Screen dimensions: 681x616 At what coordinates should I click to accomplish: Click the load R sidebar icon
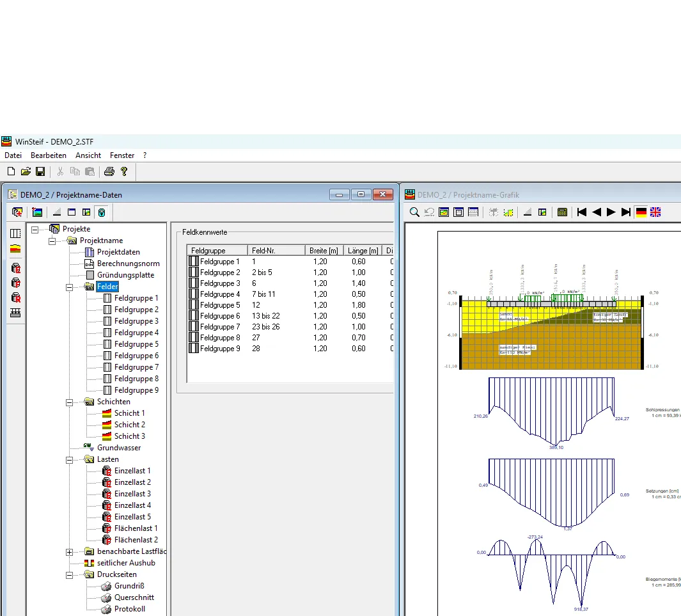[15, 297]
